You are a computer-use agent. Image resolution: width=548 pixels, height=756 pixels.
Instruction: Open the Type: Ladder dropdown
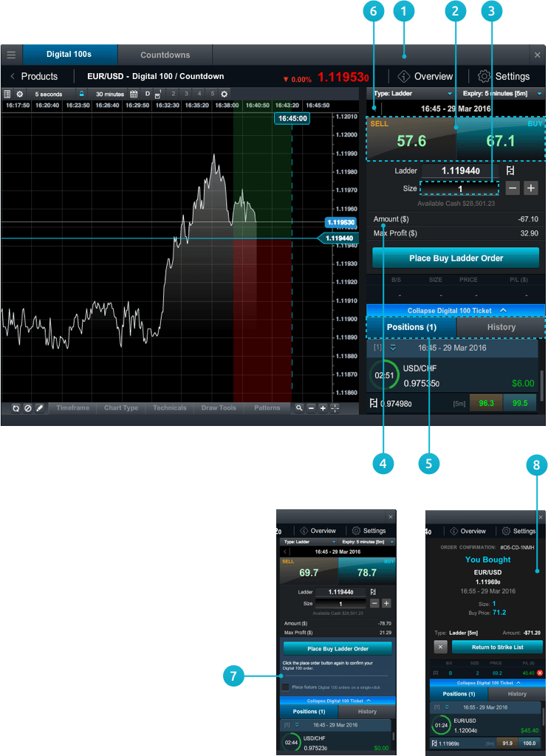pos(413,94)
